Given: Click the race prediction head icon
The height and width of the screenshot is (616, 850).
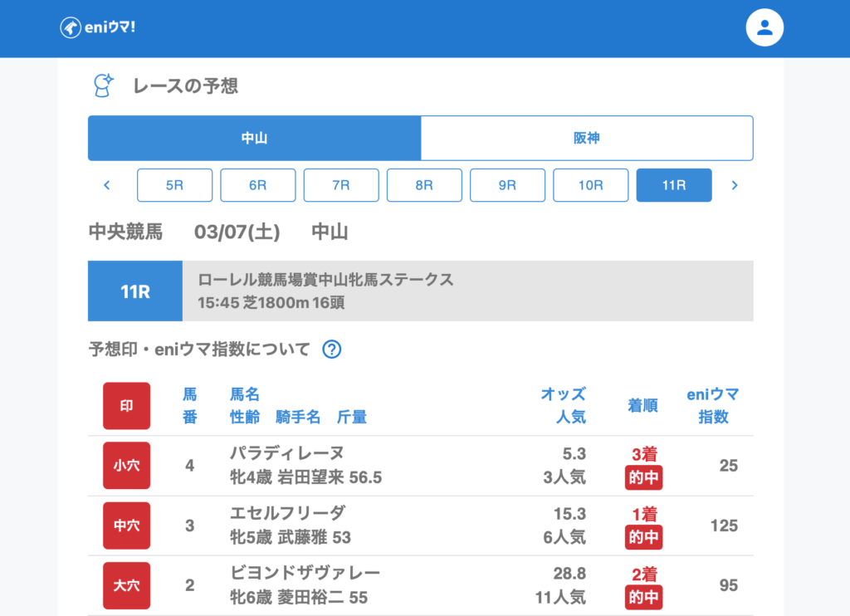Looking at the screenshot, I should (x=103, y=86).
